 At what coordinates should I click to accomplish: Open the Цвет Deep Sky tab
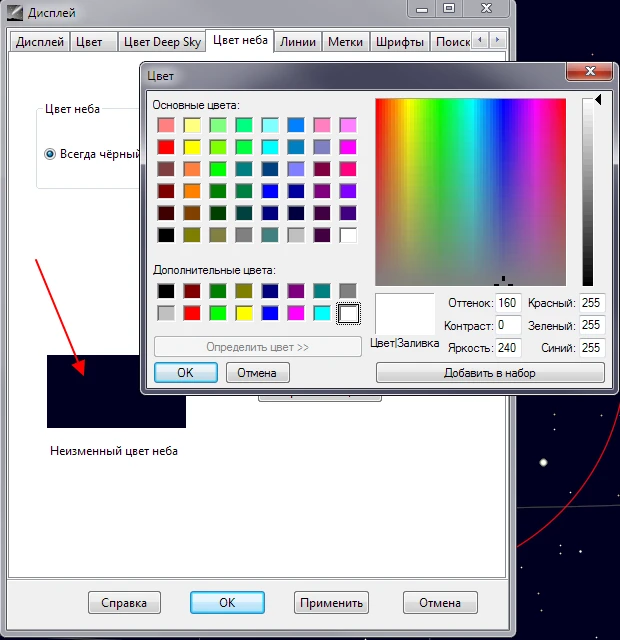click(160, 42)
